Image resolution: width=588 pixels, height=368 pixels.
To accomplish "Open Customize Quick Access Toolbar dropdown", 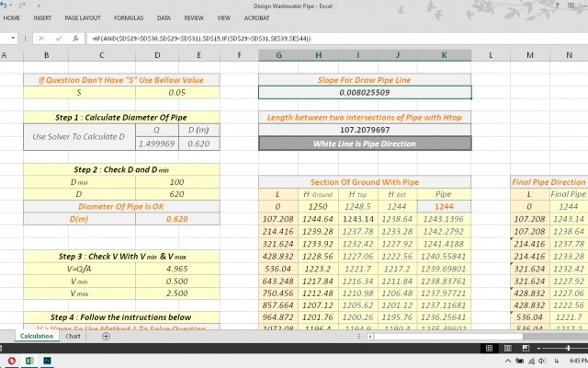I will [39, 6].
